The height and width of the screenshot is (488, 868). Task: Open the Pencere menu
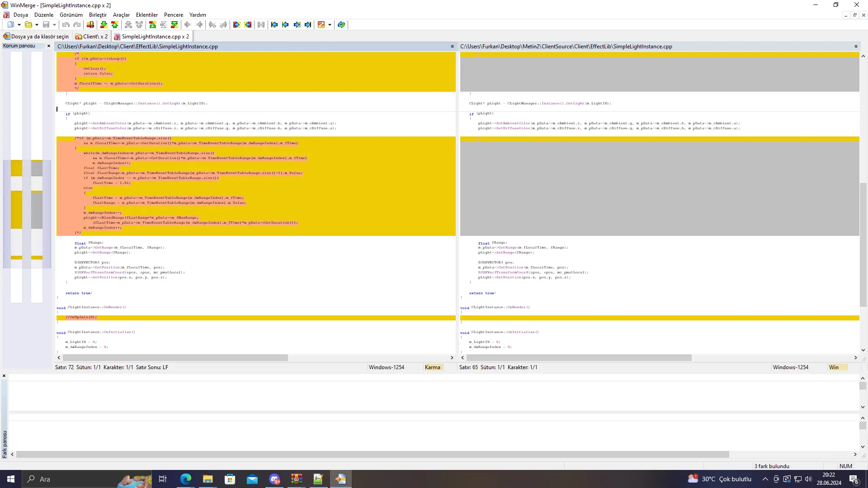coord(174,15)
